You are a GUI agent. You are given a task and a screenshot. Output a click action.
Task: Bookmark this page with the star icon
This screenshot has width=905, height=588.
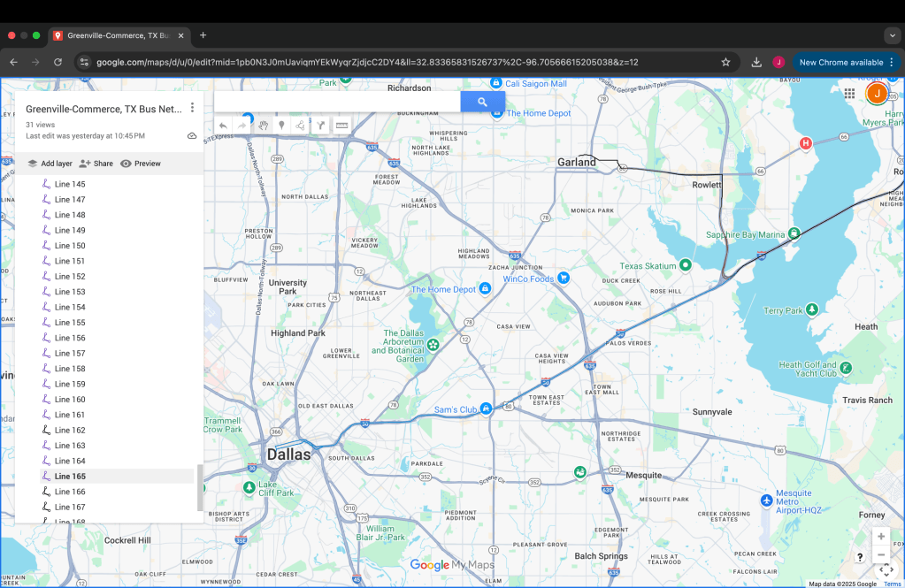[x=725, y=62]
